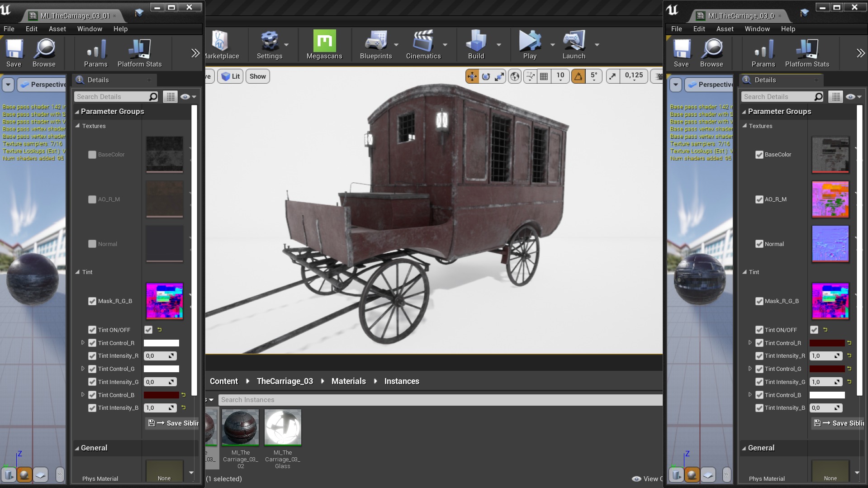868x488 pixels.
Task: Click Save icon in right material window
Action: pos(681,53)
